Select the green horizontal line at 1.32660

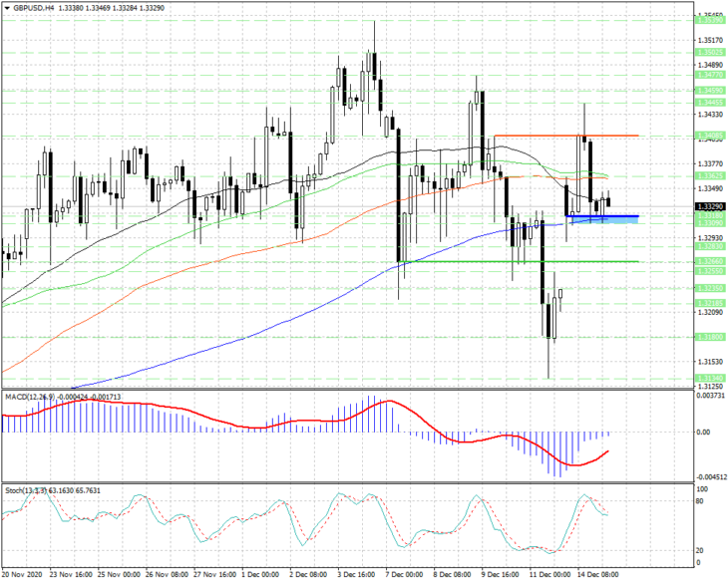pyautogui.click(x=519, y=261)
